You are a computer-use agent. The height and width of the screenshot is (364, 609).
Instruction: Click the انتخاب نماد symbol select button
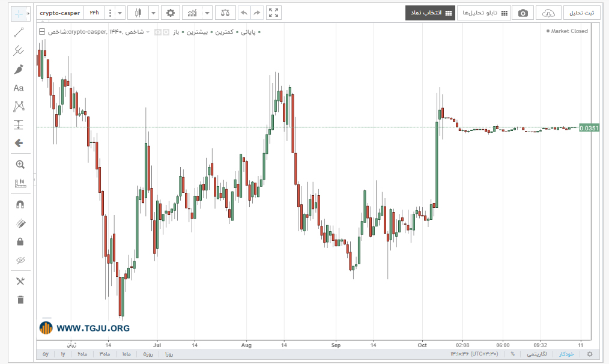pyautogui.click(x=431, y=13)
